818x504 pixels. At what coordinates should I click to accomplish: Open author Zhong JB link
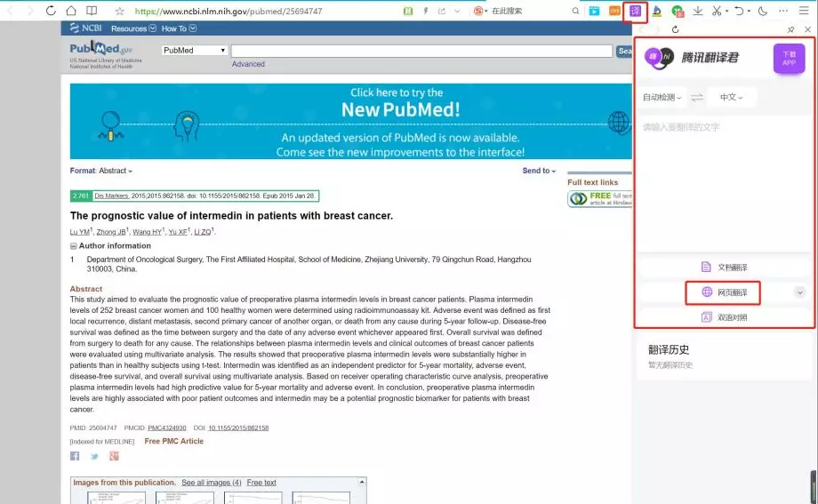[x=111, y=232]
